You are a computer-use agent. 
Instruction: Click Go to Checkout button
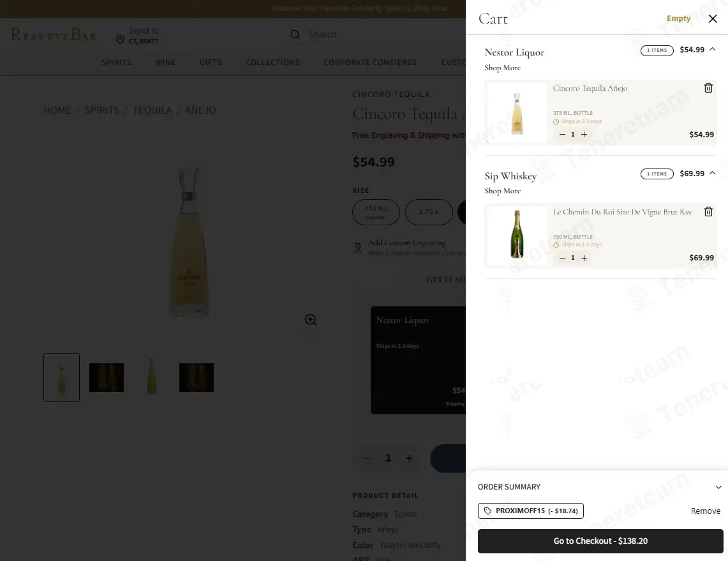click(600, 541)
